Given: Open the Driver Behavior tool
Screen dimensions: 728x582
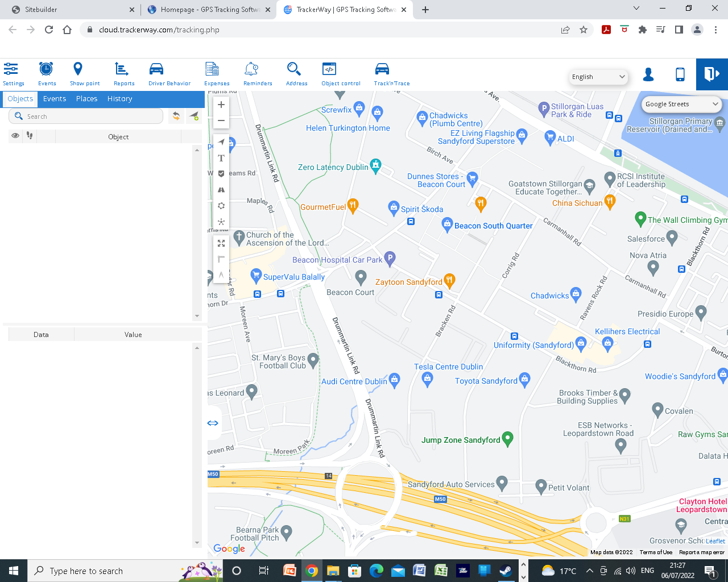Looking at the screenshot, I should click(x=169, y=74).
